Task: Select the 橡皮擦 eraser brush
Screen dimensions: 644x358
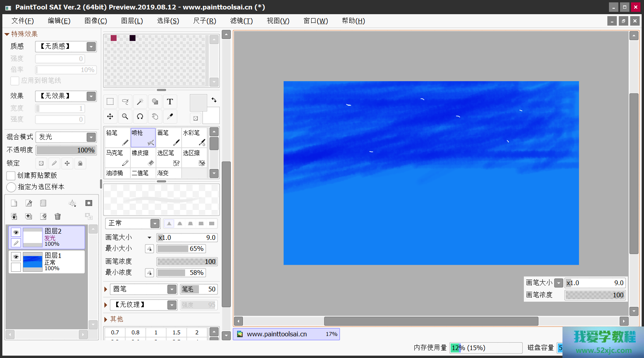Action: pyautogui.click(x=143, y=158)
